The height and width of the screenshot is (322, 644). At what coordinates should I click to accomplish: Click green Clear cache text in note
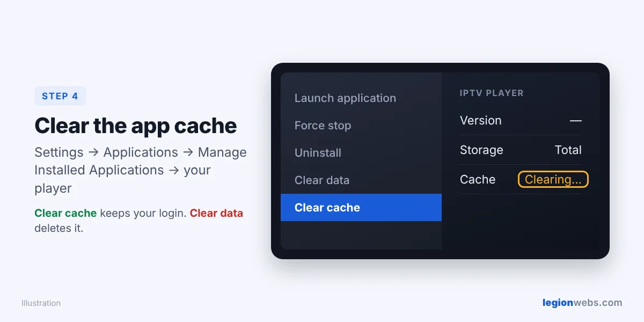point(65,213)
